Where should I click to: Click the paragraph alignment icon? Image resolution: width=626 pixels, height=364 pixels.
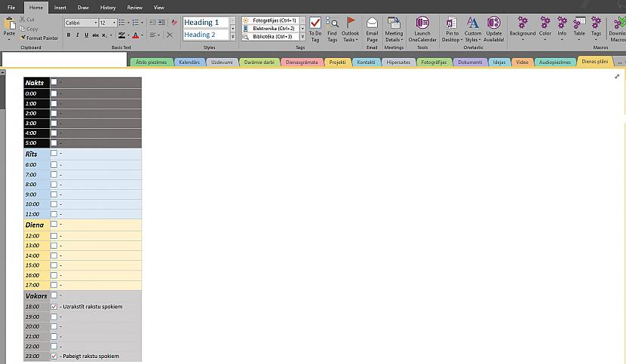(152, 35)
